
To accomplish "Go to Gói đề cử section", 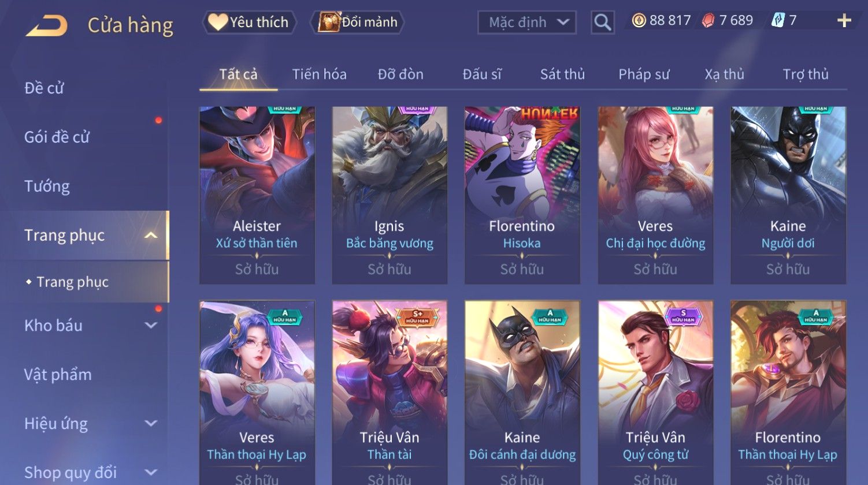I will [57, 137].
